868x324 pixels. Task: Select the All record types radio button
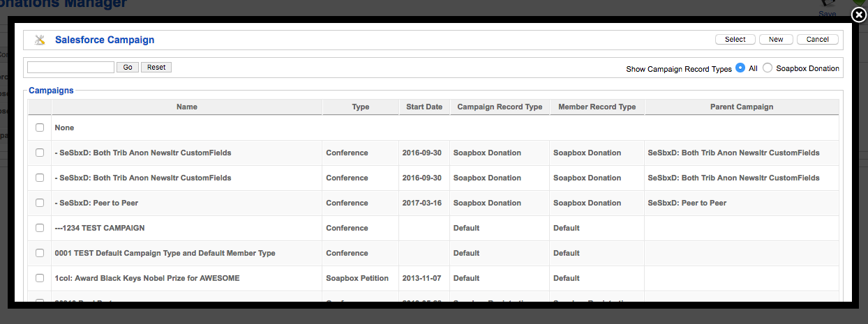click(x=740, y=68)
